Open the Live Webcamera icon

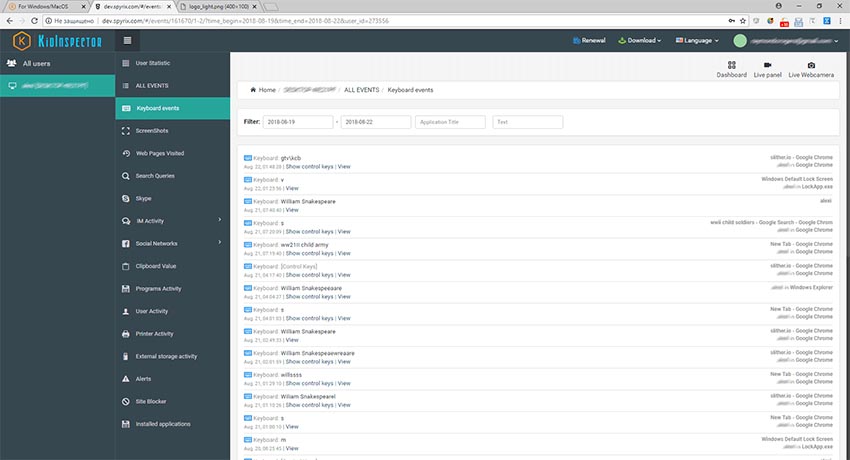pyautogui.click(x=811, y=65)
